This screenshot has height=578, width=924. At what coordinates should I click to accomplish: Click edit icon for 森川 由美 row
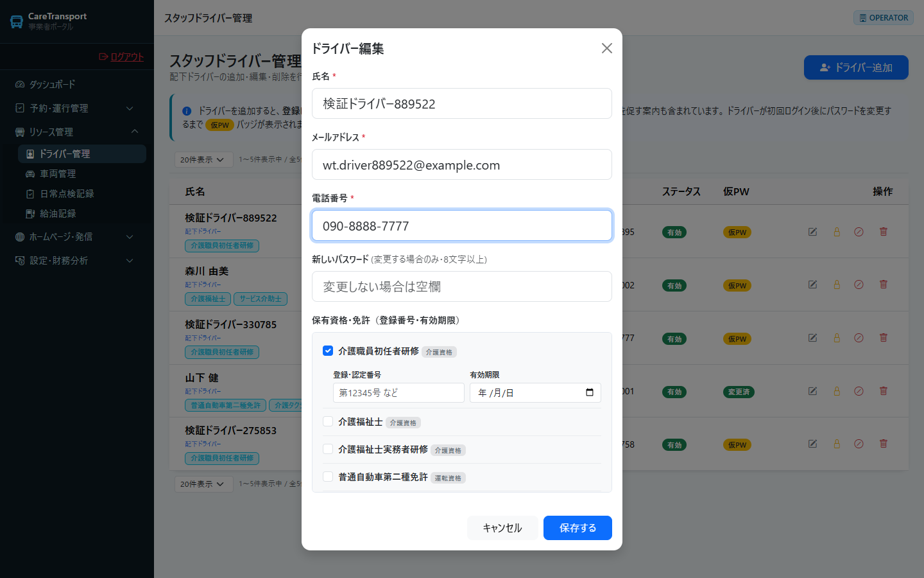[812, 285]
